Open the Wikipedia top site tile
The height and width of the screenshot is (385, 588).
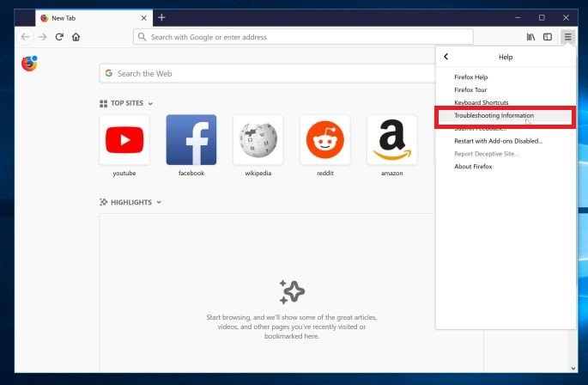tap(258, 140)
